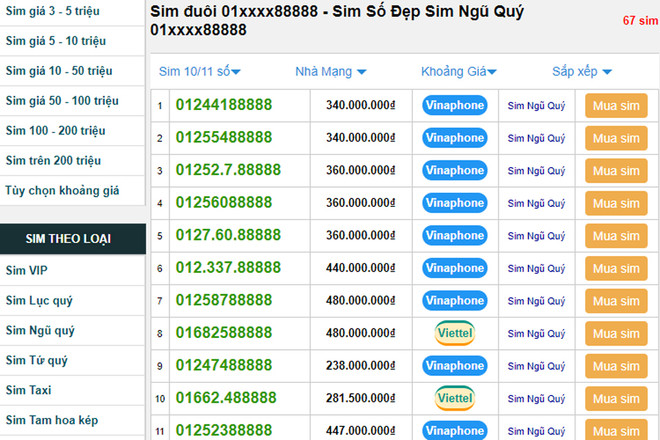
Task: Open Tùy chọn khoảng giá option
Action: click(62, 190)
